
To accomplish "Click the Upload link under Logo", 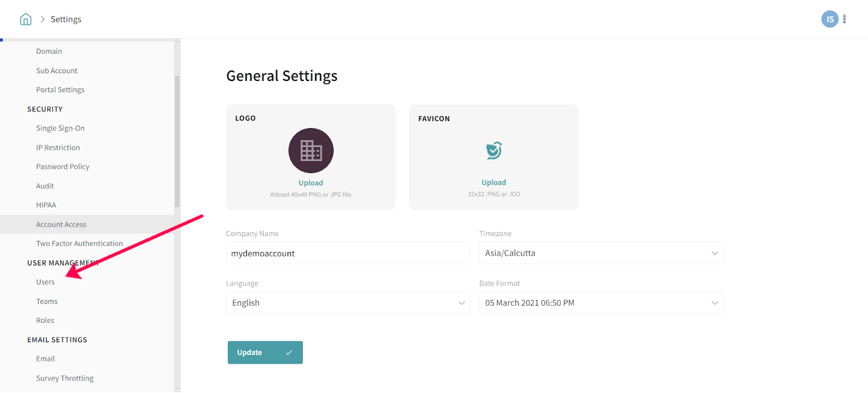I will 311,183.
